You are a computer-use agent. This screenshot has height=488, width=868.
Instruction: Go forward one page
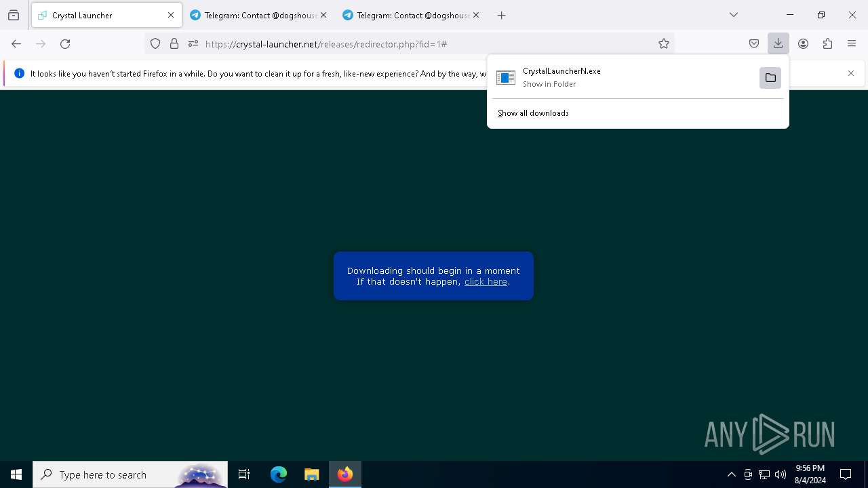41,44
